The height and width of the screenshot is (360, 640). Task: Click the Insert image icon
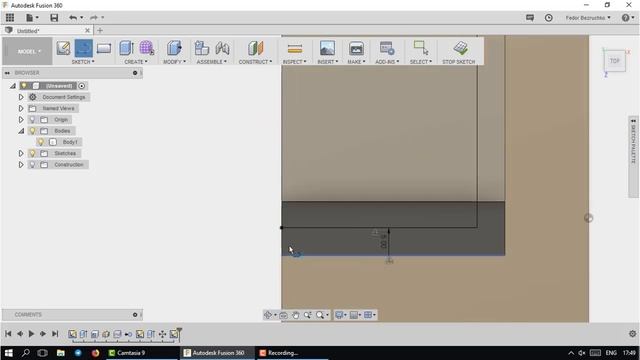click(x=327, y=48)
